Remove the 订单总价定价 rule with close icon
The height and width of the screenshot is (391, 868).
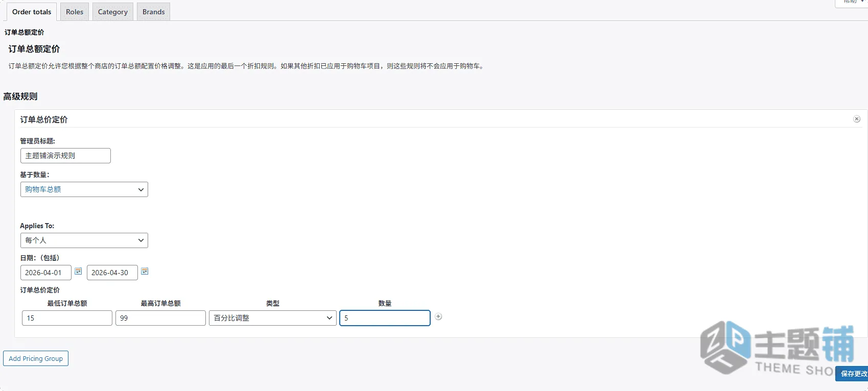857,119
